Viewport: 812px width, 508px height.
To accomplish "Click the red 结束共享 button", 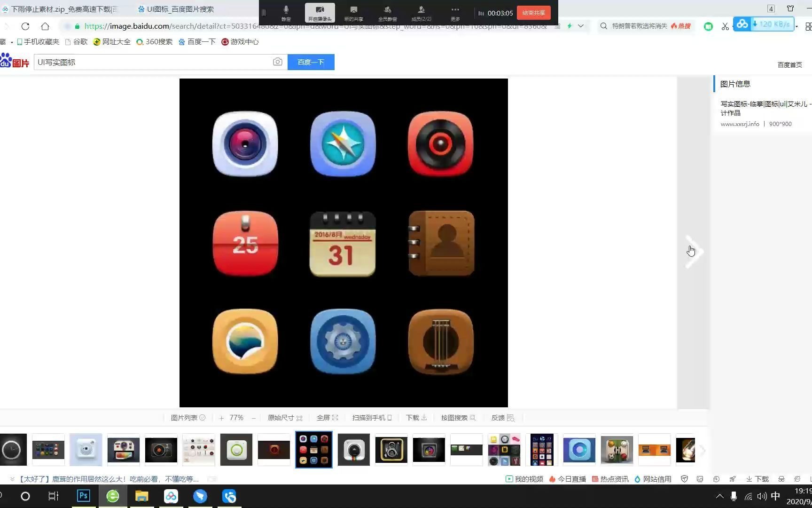I will (x=533, y=13).
